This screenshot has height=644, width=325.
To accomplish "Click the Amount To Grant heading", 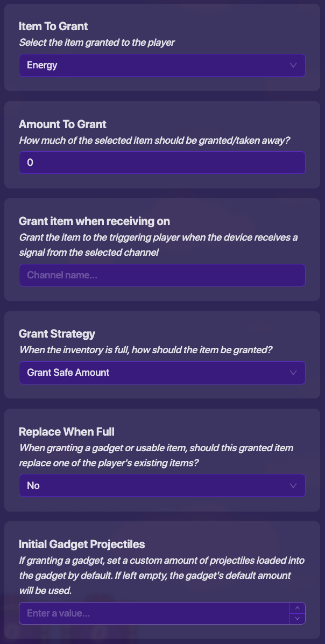I will coord(62,124).
